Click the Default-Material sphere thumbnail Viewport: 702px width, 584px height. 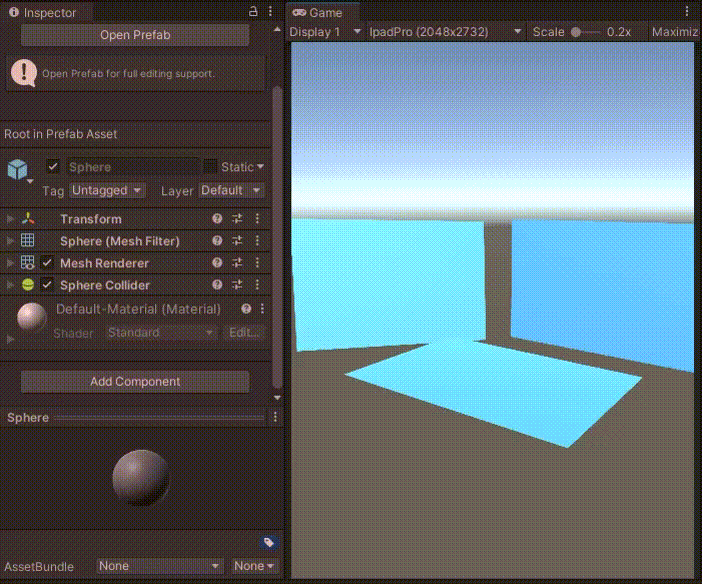click(32, 317)
